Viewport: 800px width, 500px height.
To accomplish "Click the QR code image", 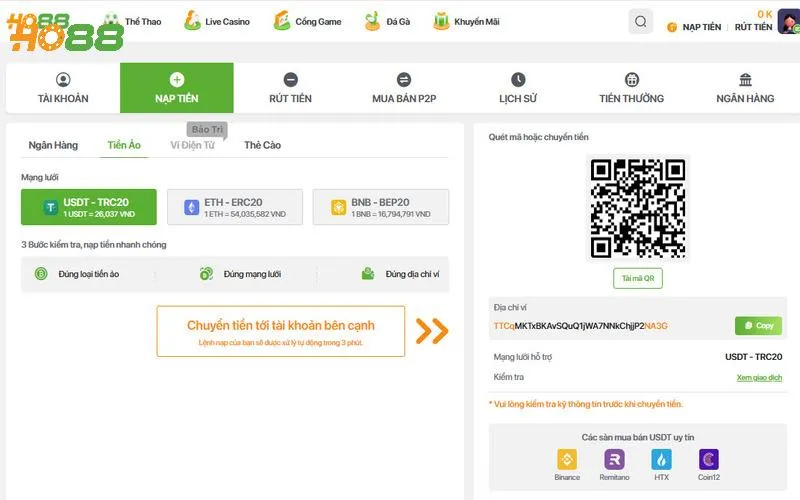I will (x=637, y=208).
